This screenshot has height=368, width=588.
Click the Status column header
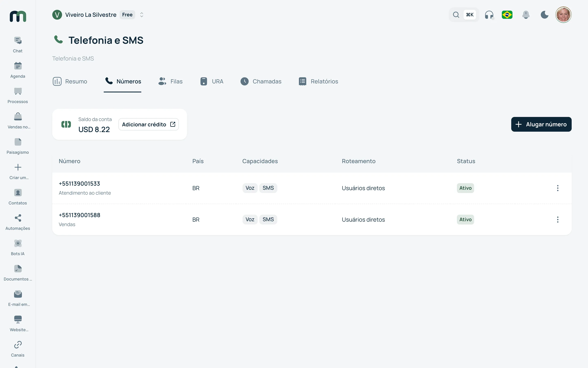466,161
